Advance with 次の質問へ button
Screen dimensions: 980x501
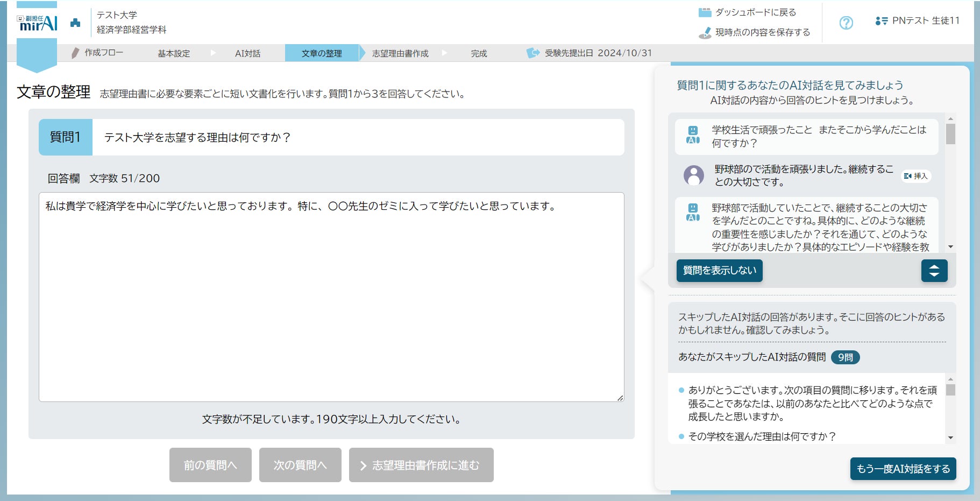pos(300,465)
